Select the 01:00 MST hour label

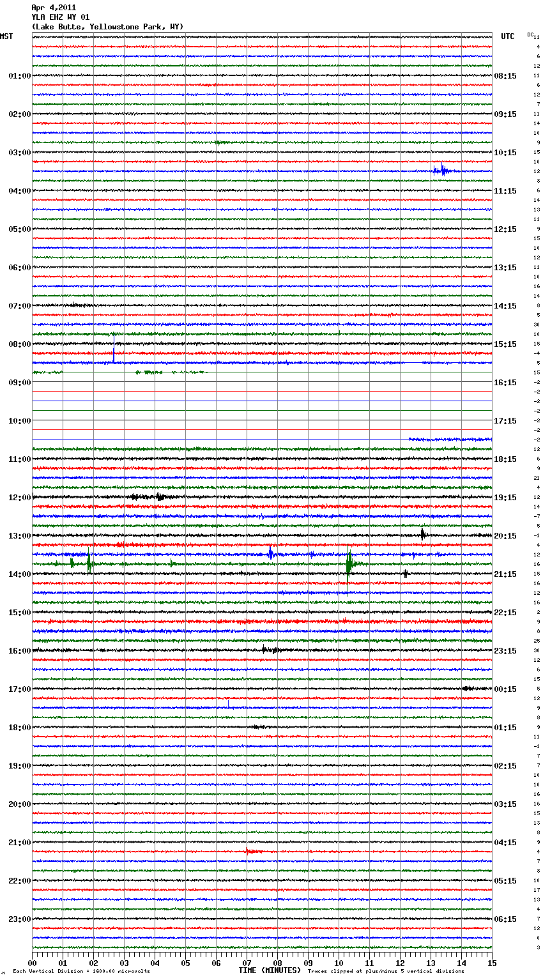(x=19, y=76)
